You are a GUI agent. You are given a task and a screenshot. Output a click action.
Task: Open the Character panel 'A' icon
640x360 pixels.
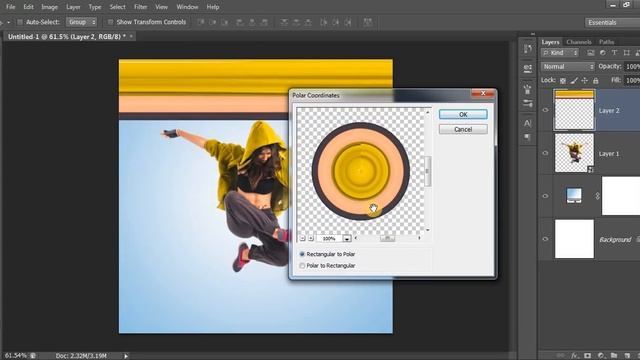[x=527, y=123]
